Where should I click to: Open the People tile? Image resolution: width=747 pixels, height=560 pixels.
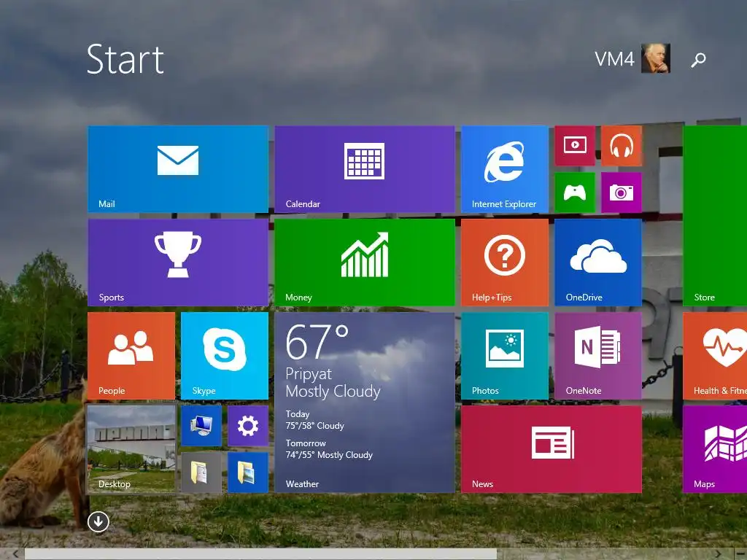coord(131,355)
